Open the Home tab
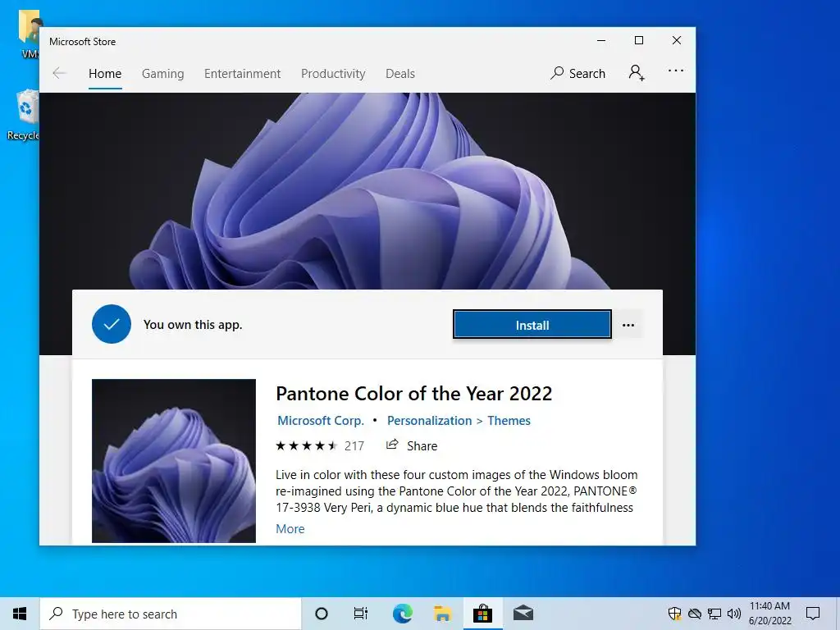This screenshot has width=840, height=630. 105,73
